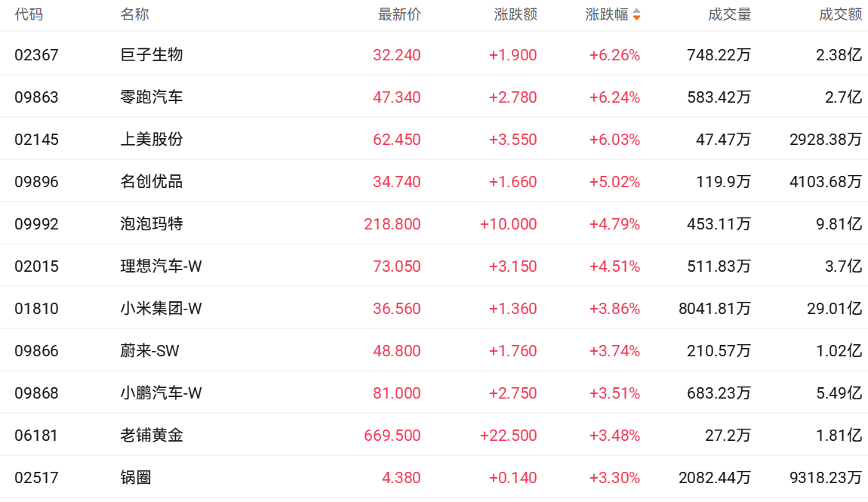The width and height of the screenshot is (868, 502).
Task: Sort by the 涨跌幅 sort arrow icon
Action: point(636,15)
